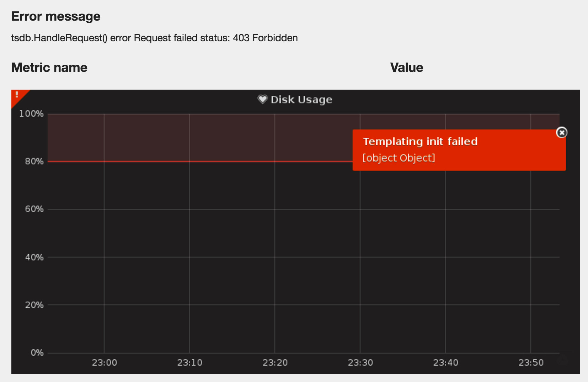Click the 23:00 time axis label
The height and width of the screenshot is (382, 588).
click(x=104, y=363)
